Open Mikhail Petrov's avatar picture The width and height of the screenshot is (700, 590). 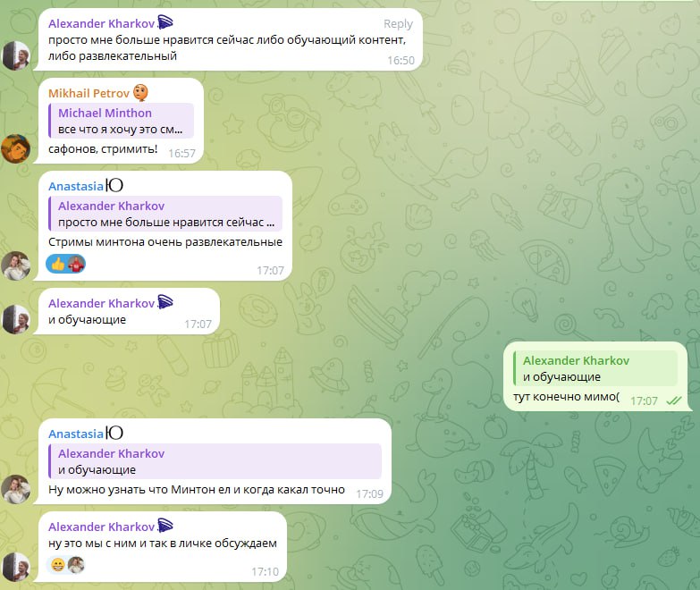(16, 148)
